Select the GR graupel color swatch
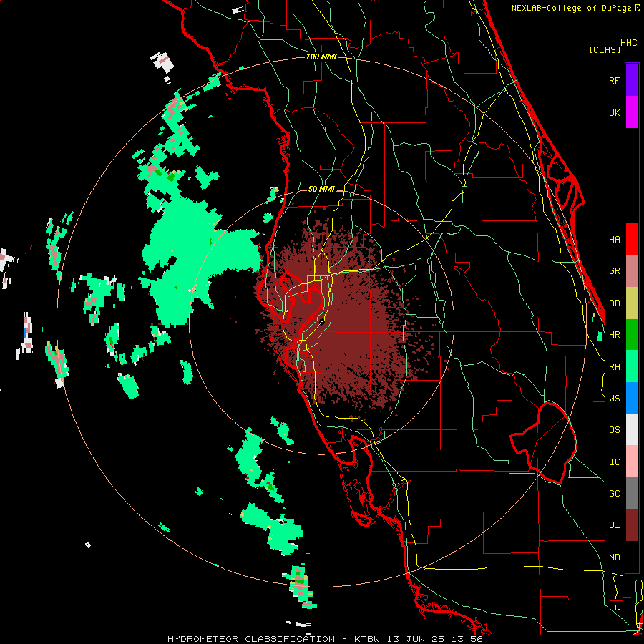Screen dimensions: 644x644 (632, 270)
